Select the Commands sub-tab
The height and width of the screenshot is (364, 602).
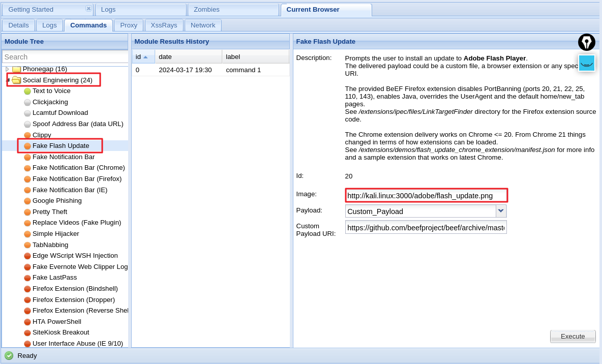pos(88,25)
